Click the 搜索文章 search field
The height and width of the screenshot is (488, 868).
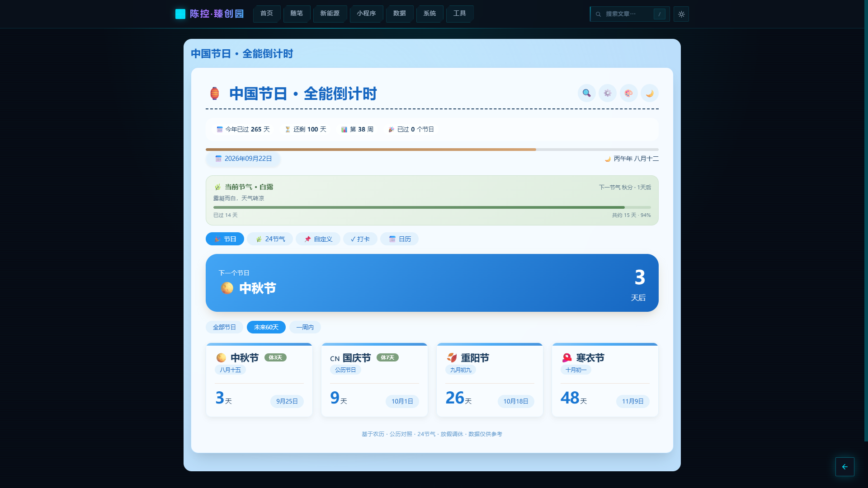click(630, 14)
